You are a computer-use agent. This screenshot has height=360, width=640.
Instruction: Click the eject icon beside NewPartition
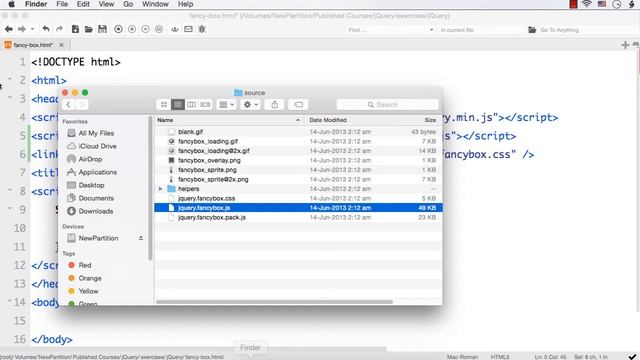pos(141,238)
